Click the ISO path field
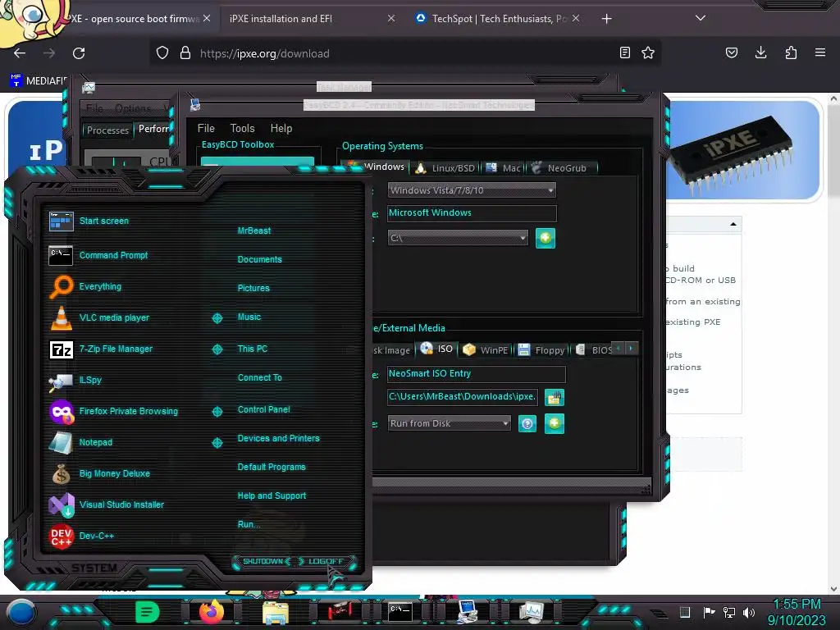 (x=463, y=397)
